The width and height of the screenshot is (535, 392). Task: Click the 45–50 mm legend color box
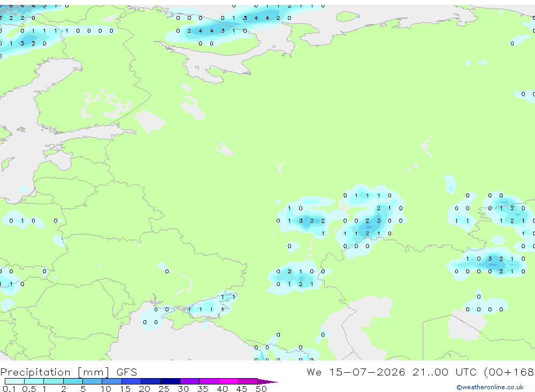tap(248, 381)
